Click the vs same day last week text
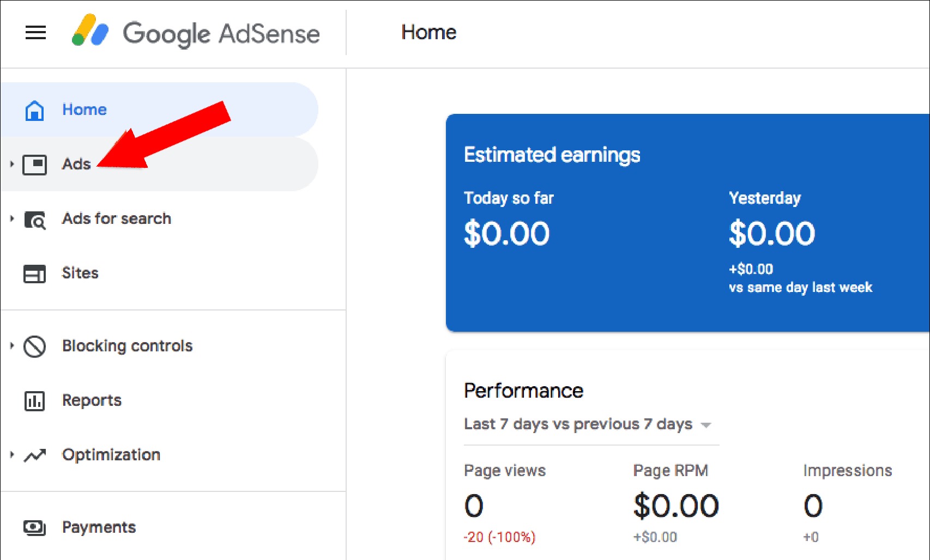 click(x=800, y=288)
